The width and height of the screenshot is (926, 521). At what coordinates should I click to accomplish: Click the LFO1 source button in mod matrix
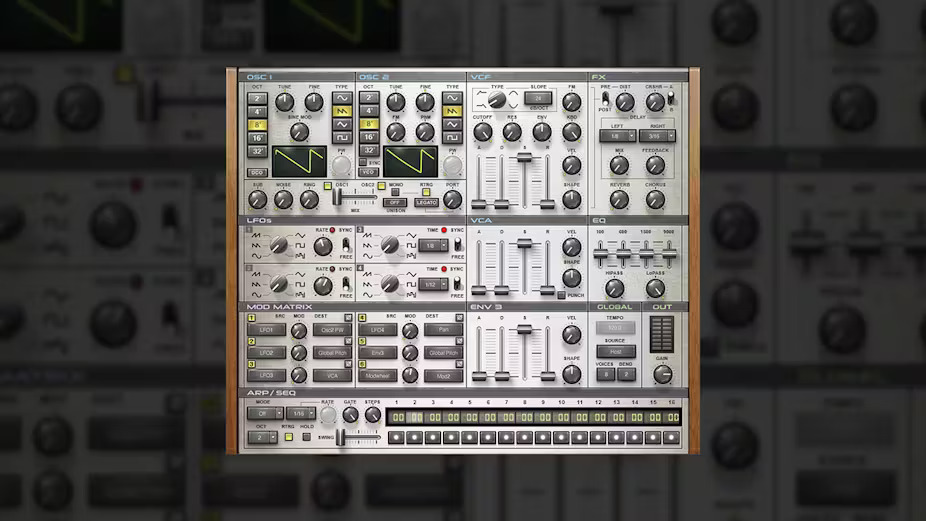pos(268,329)
